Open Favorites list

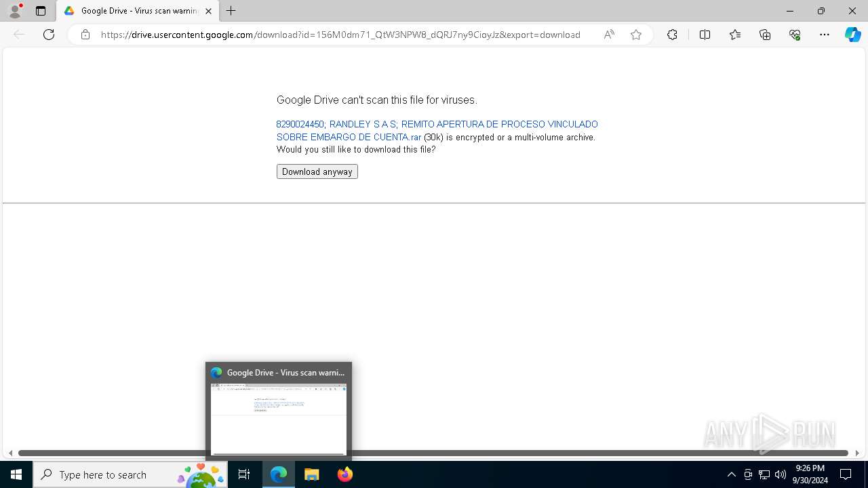click(735, 35)
